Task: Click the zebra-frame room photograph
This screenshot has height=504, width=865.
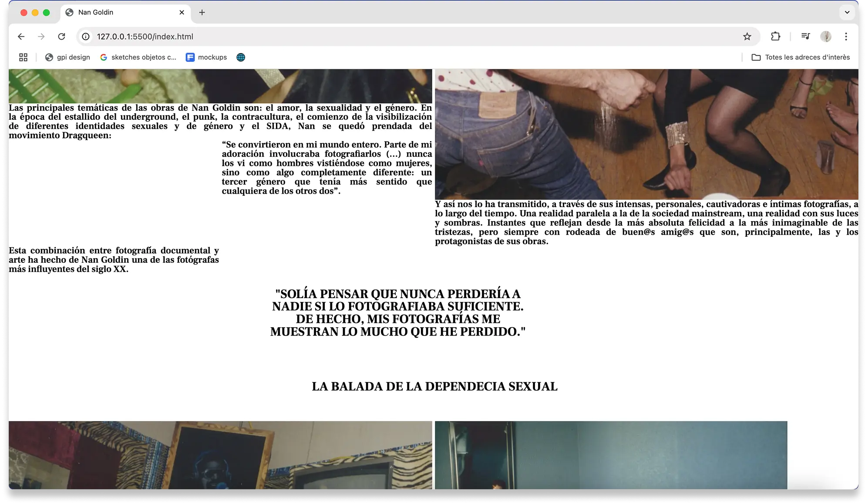Action: click(220, 455)
